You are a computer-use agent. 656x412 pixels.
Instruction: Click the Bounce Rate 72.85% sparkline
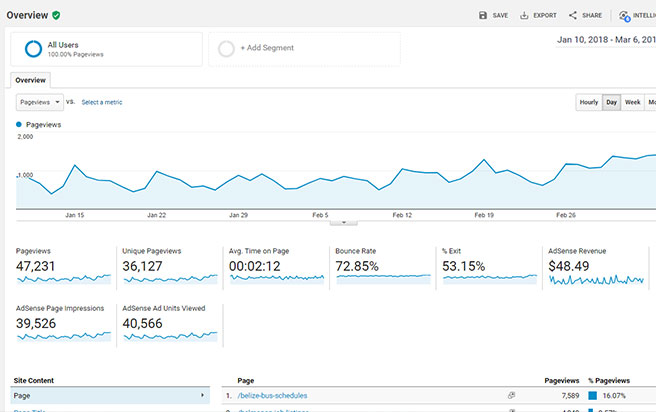pos(383,277)
